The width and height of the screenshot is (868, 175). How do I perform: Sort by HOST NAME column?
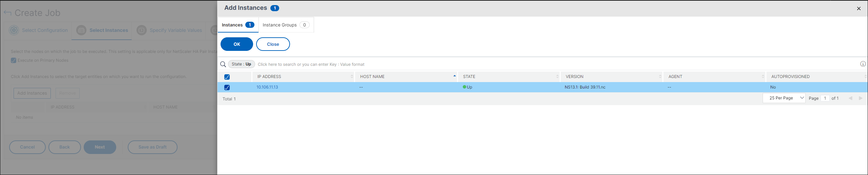click(406, 77)
